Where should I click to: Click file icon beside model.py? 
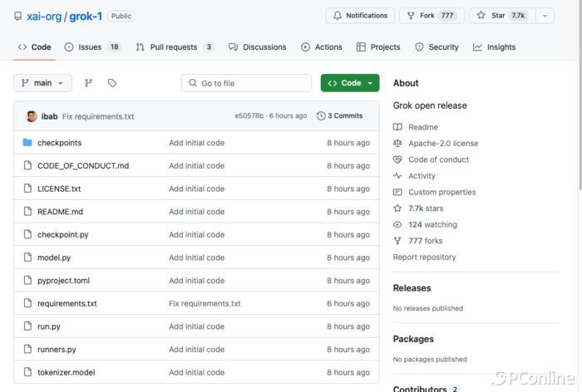(27, 257)
